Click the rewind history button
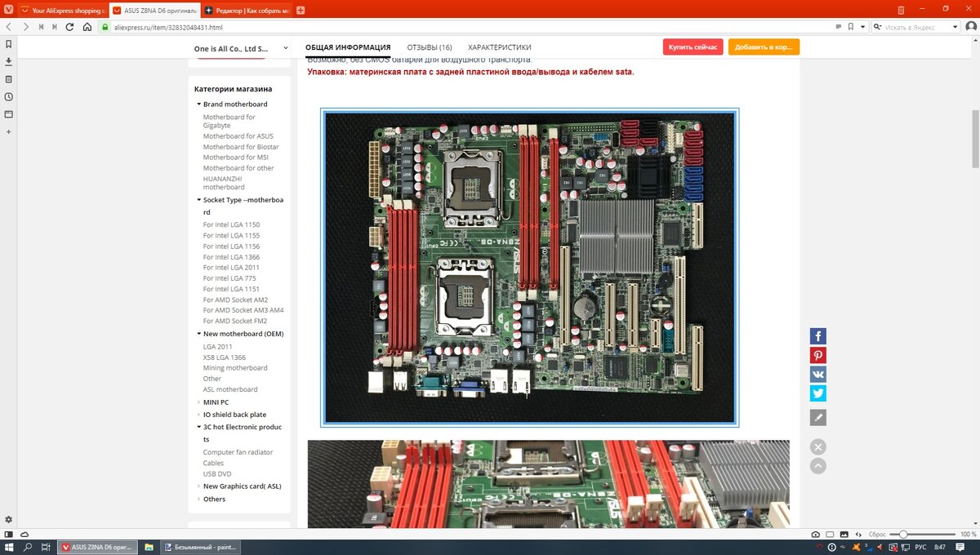Screen dimensions: 980x555 [41, 27]
